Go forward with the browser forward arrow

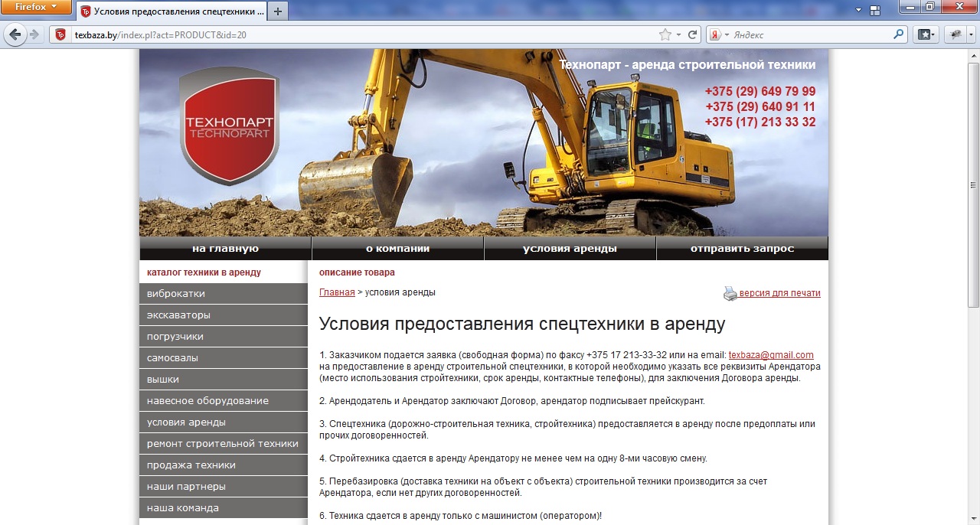tap(34, 34)
